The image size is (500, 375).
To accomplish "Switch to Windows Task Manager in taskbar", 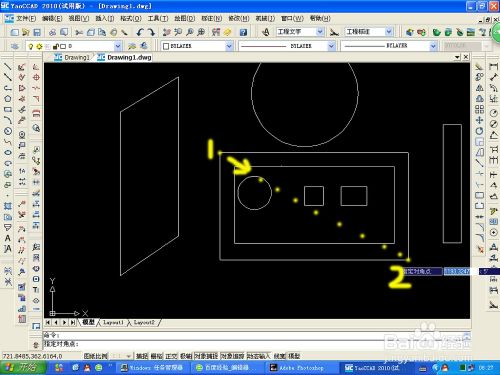I will [x=152, y=368].
